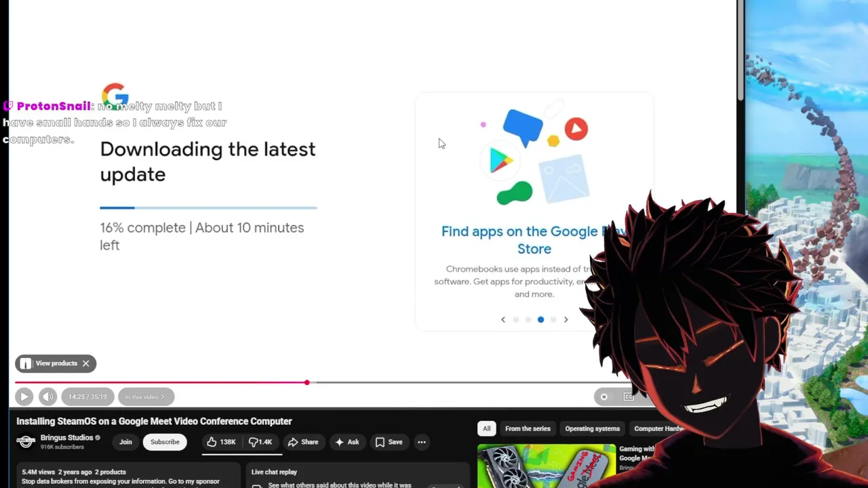
Task: Select the first carousel pagination dot
Action: tap(515, 319)
